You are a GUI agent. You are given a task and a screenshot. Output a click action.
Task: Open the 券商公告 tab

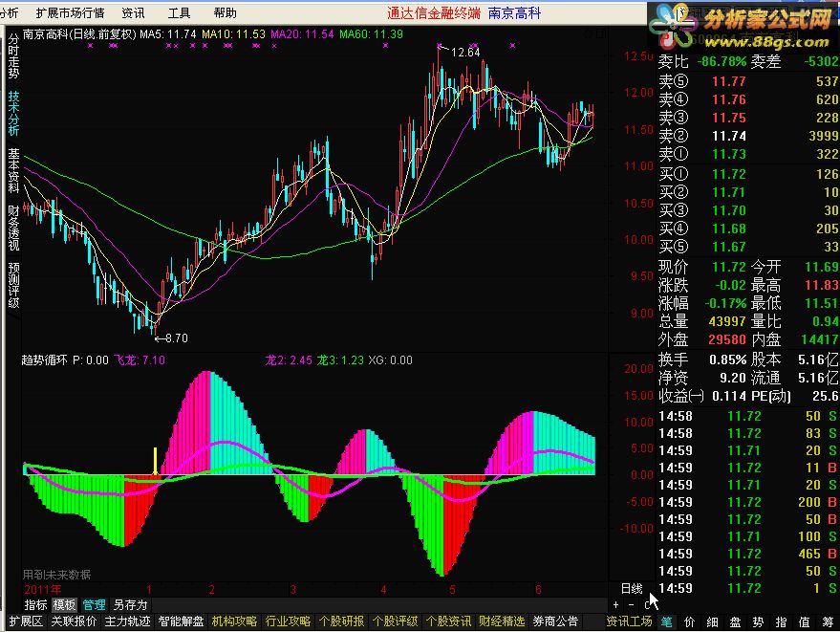point(555,621)
